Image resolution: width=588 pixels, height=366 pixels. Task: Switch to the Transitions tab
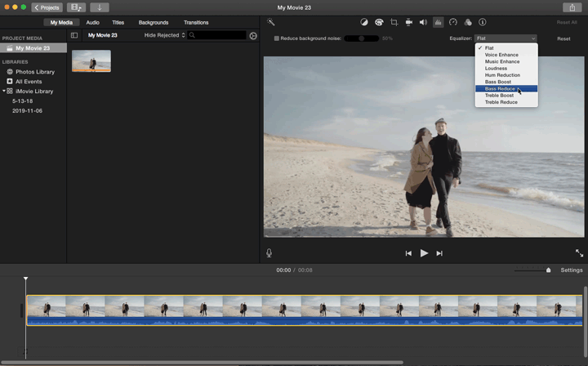tap(196, 23)
